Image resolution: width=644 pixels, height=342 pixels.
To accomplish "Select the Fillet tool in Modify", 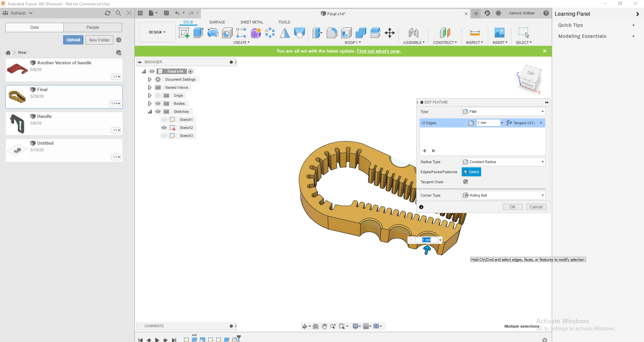I will tap(332, 33).
